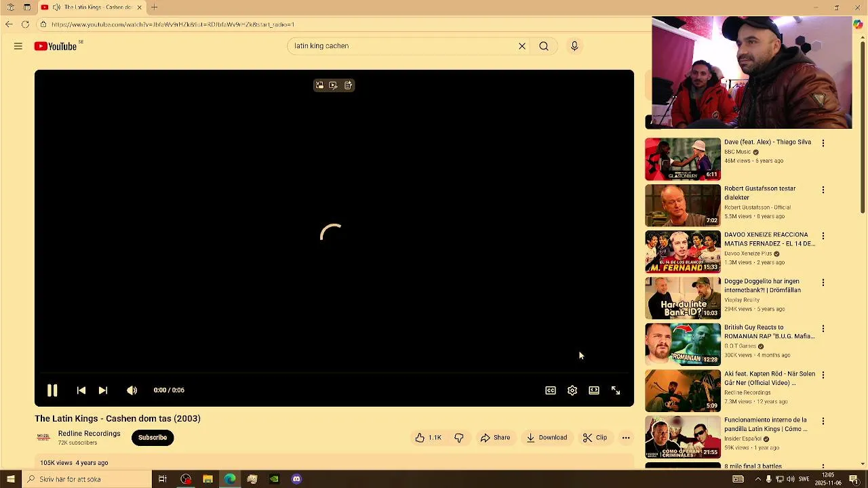
Task: Open the Redline Recordings channel name
Action: [x=90, y=434]
